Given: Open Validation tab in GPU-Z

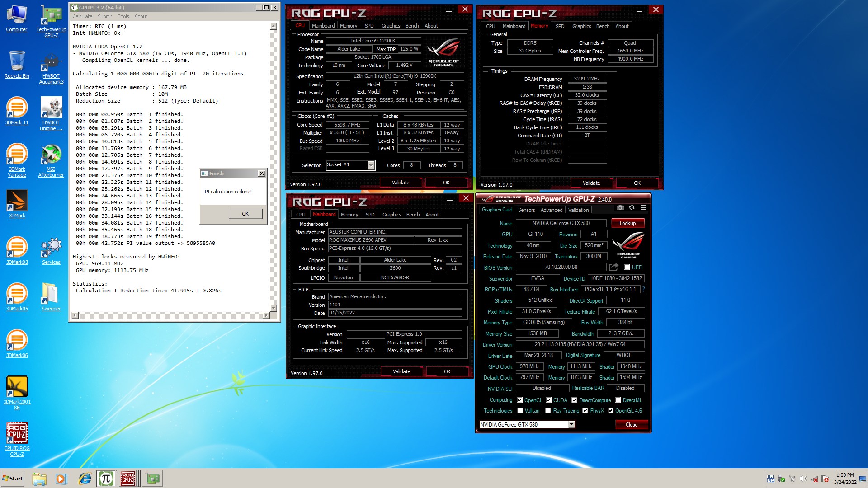Looking at the screenshot, I should [578, 210].
